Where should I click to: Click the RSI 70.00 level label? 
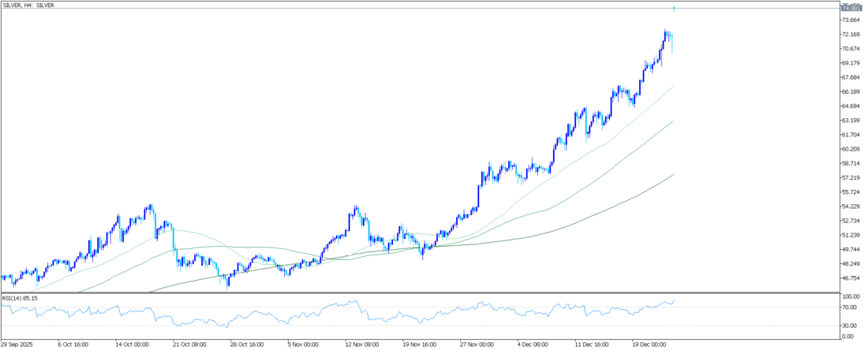851,307
